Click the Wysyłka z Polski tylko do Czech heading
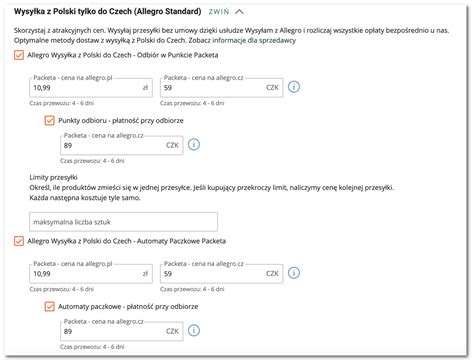Viewport: 474px width, 363px height. click(x=108, y=12)
